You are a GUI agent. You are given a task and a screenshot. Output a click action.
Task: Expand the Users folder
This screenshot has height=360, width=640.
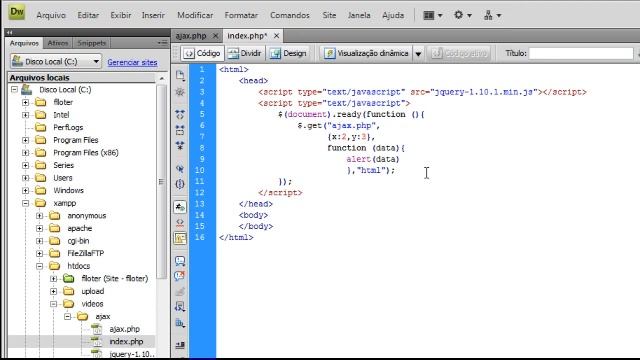[x=25, y=178]
